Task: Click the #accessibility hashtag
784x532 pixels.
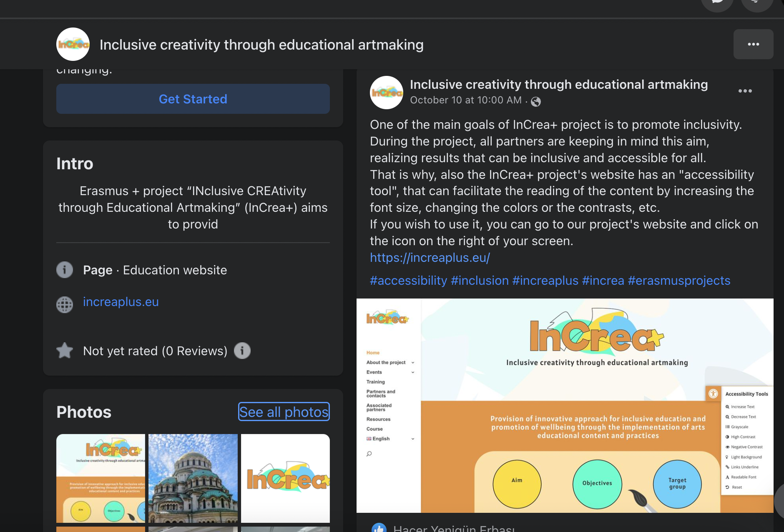Action: (408, 281)
